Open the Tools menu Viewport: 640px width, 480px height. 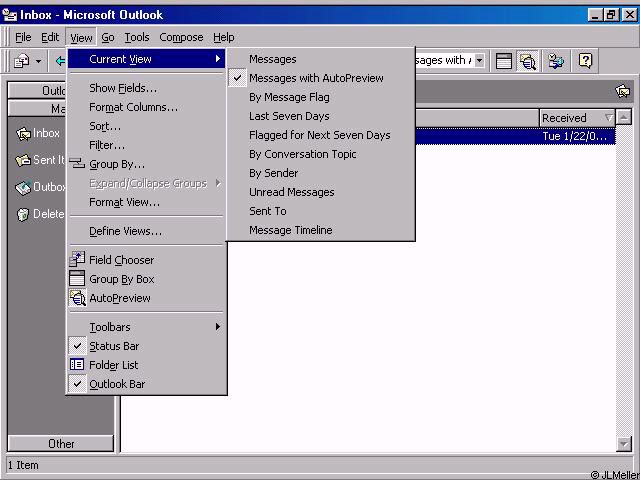[x=137, y=37]
